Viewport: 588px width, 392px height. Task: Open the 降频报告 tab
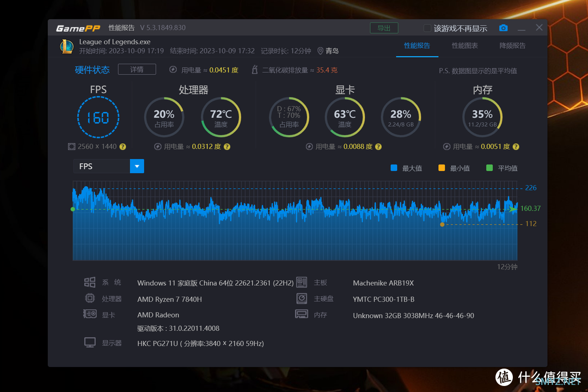(513, 46)
